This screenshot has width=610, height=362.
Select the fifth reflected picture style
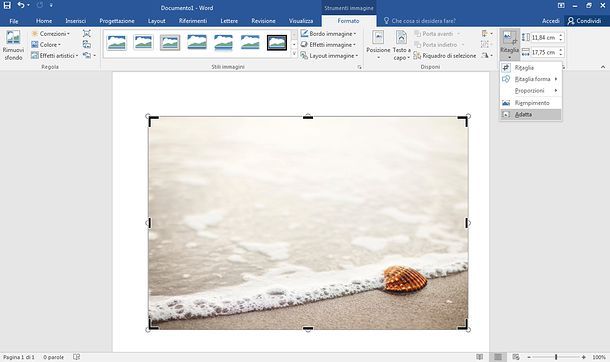(x=223, y=42)
